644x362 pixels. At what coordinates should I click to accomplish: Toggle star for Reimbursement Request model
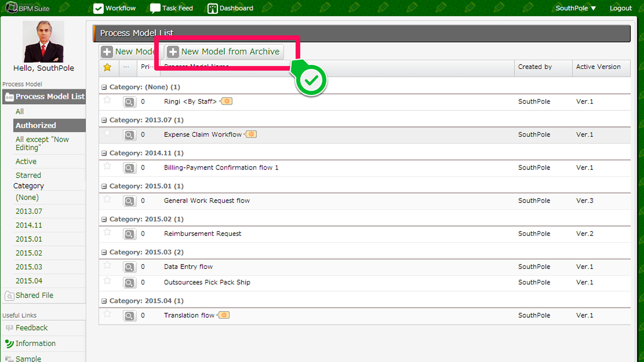pos(107,232)
